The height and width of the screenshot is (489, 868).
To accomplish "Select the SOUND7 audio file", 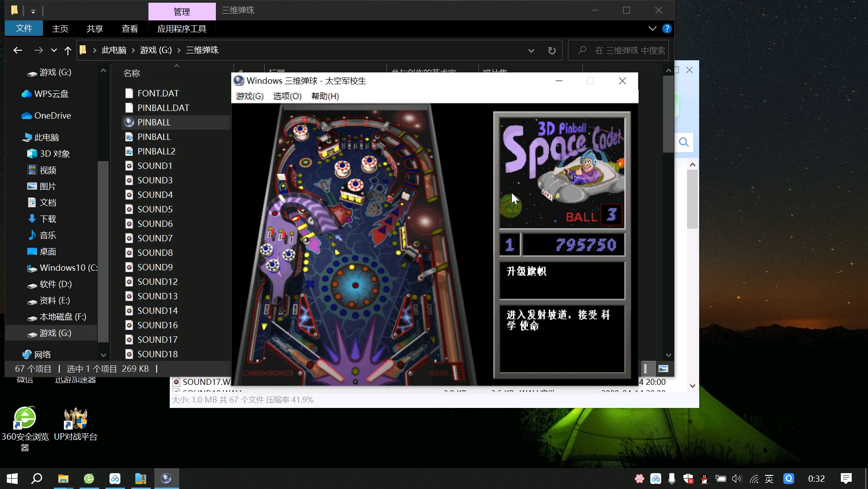I will point(149,238).
